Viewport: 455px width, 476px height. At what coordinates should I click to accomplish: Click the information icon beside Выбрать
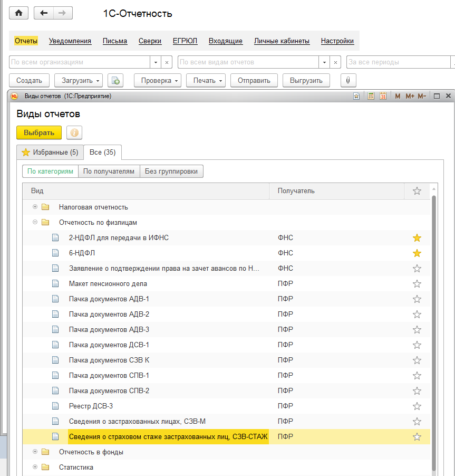[74, 132]
